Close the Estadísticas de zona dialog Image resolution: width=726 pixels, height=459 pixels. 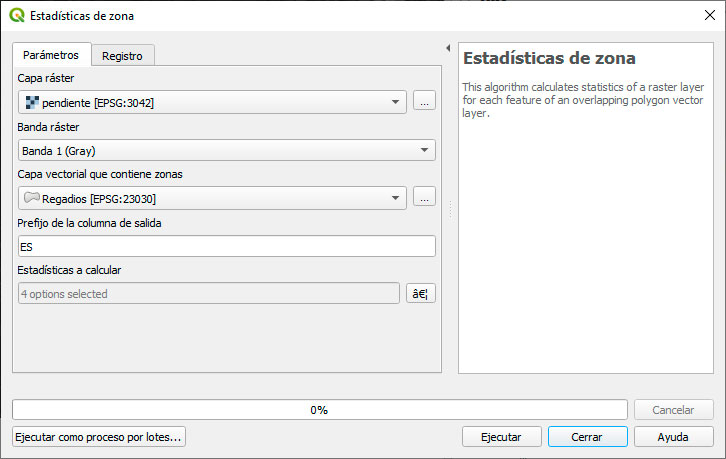coord(709,15)
